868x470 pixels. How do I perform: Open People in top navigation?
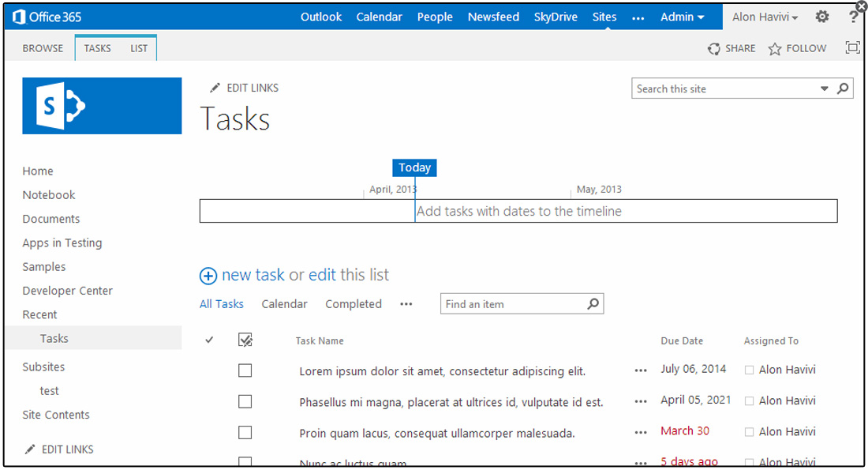pyautogui.click(x=435, y=17)
